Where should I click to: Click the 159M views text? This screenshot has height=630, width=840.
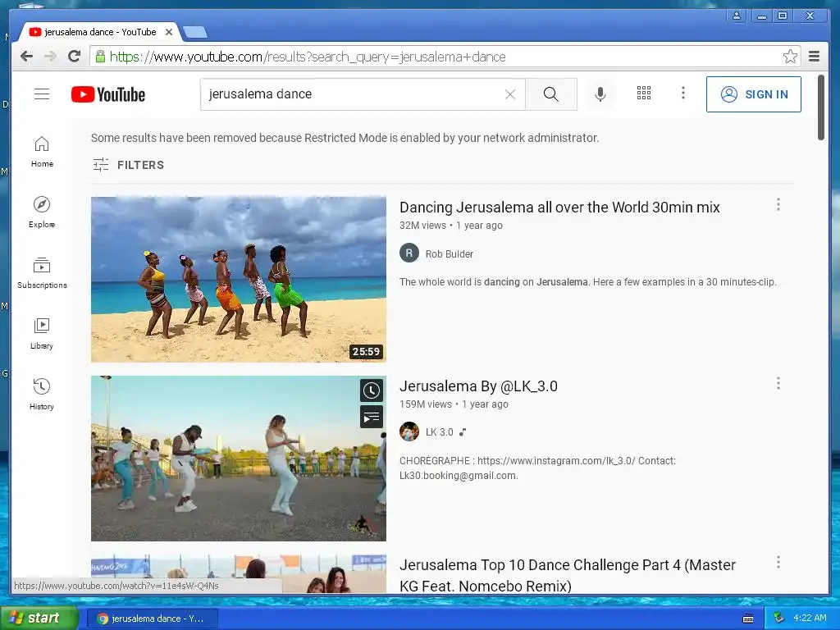(x=426, y=404)
